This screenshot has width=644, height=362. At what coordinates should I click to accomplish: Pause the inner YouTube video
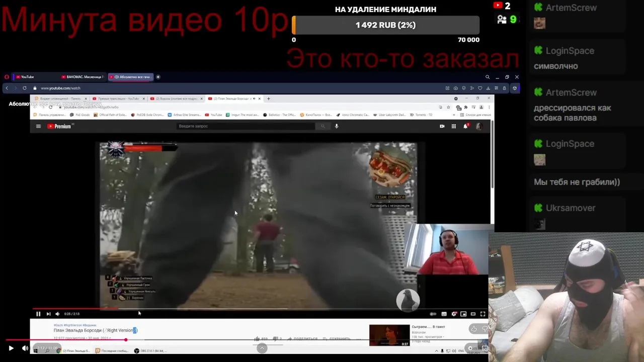[38, 314]
